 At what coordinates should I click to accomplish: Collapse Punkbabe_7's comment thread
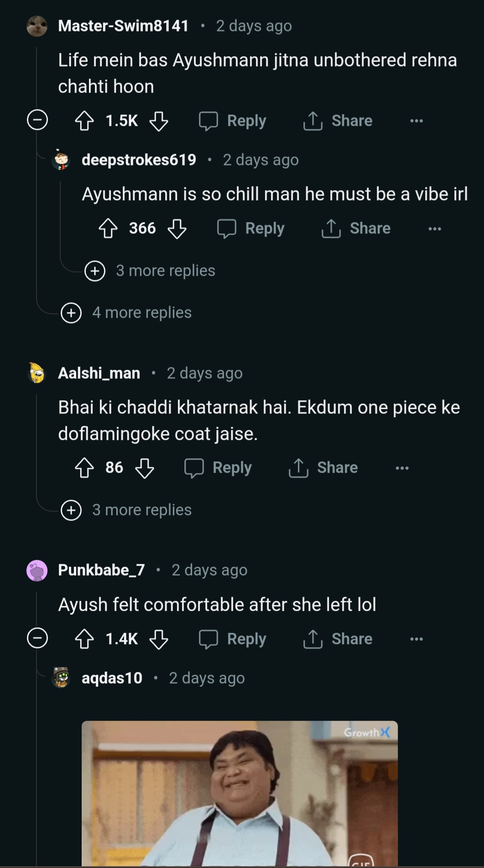37,638
